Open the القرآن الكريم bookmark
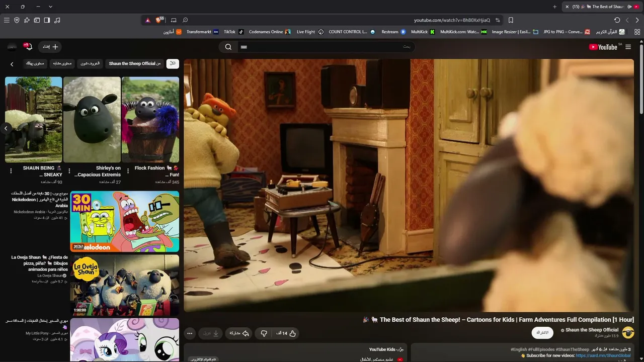This screenshot has height=362, width=644. pyautogui.click(x=610, y=32)
